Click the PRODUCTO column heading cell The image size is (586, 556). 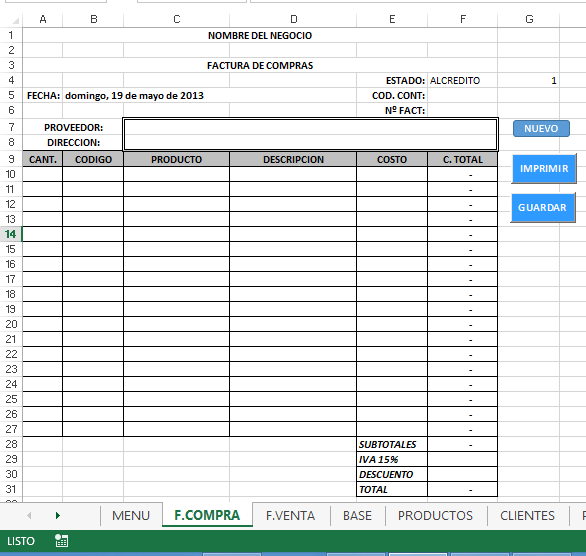[177, 160]
